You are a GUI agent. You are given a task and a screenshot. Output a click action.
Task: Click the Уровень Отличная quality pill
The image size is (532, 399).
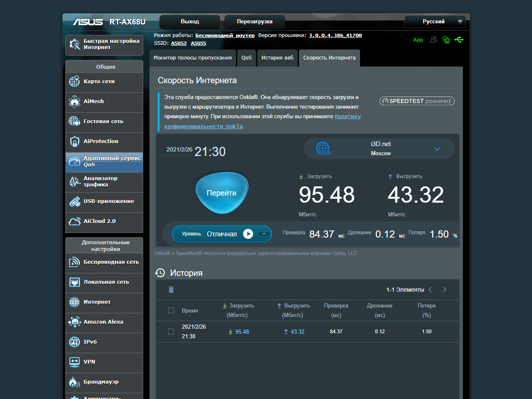point(222,234)
